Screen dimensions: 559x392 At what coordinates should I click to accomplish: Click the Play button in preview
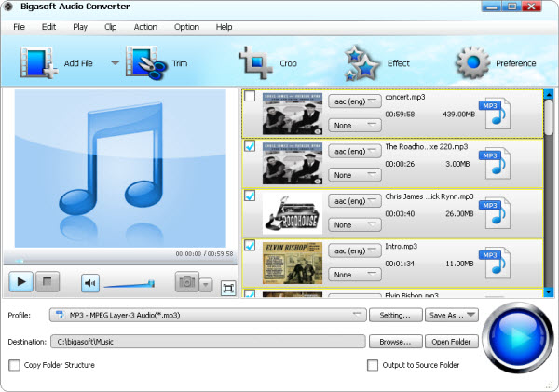pyautogui.click(x=21, y=282)
